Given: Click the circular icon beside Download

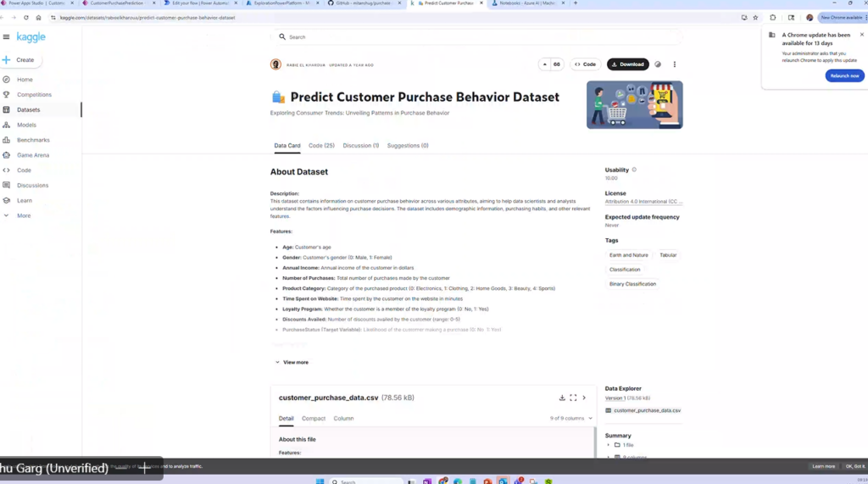Looking at the screenshot, I should point(658,64).
